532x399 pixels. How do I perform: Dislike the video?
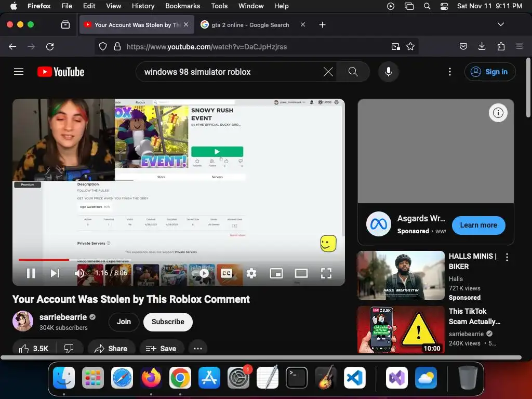point(69,349)
